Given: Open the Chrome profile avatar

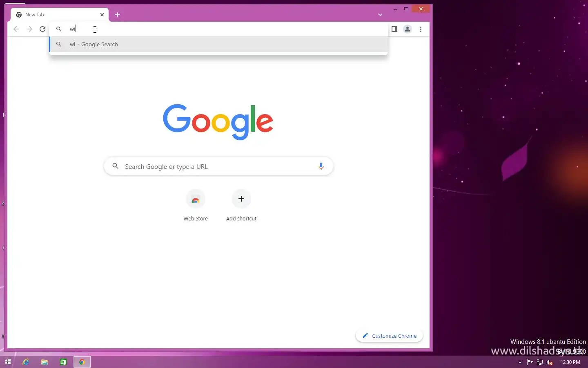Looking at the screenshot, I should pos(408,29).
